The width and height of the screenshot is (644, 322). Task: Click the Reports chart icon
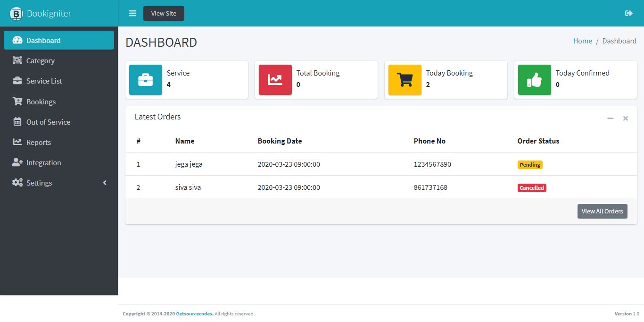point(16,142)
